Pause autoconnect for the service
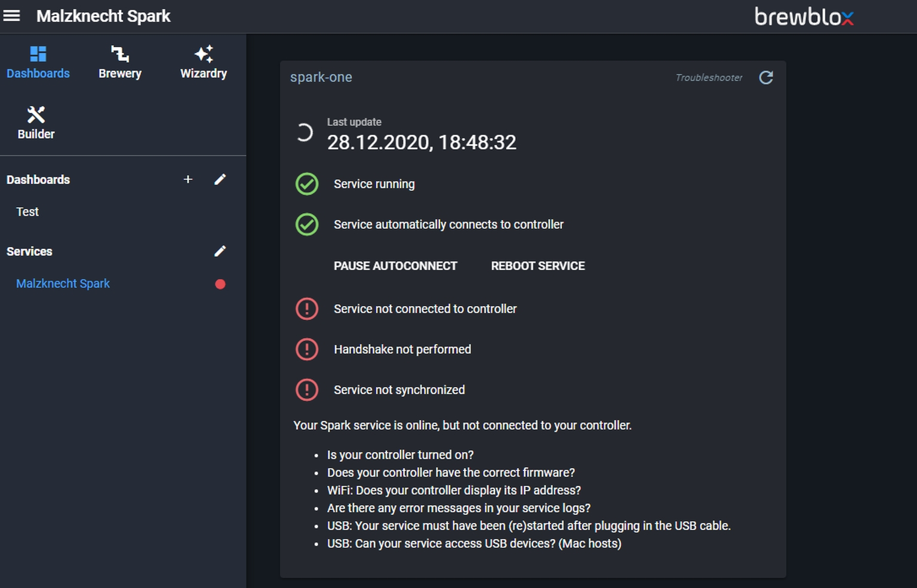This screenshot has width=917, height=588. pyautogui.click(x=395, y=266)
